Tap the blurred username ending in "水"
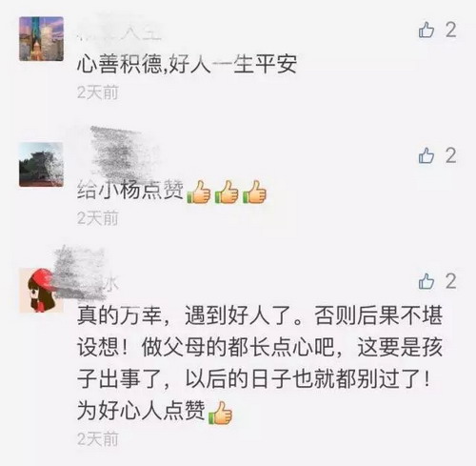 [x=88, y=276]
